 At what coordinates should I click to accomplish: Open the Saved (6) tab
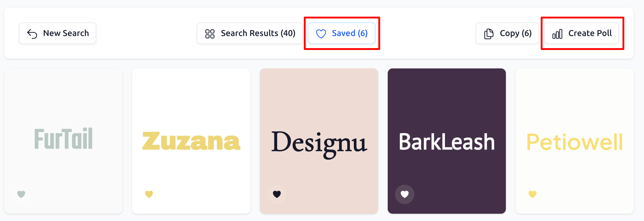click(x=341, y=33)
